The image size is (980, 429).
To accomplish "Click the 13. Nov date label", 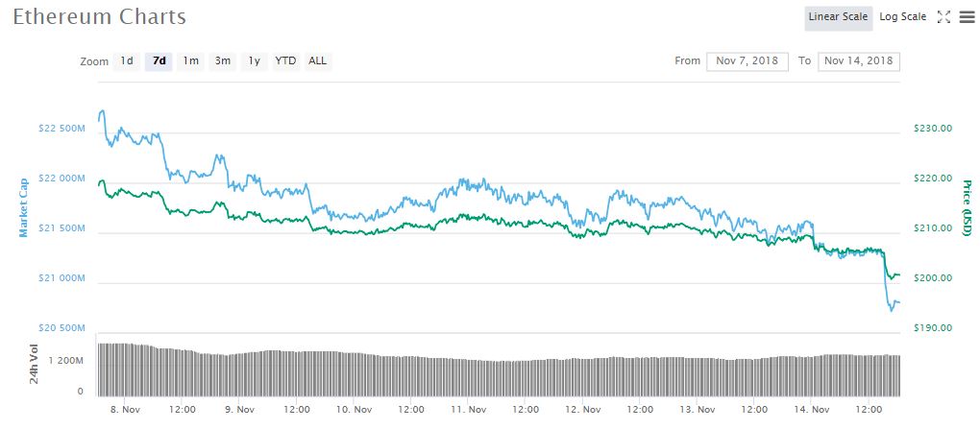I will click(697, 410).
